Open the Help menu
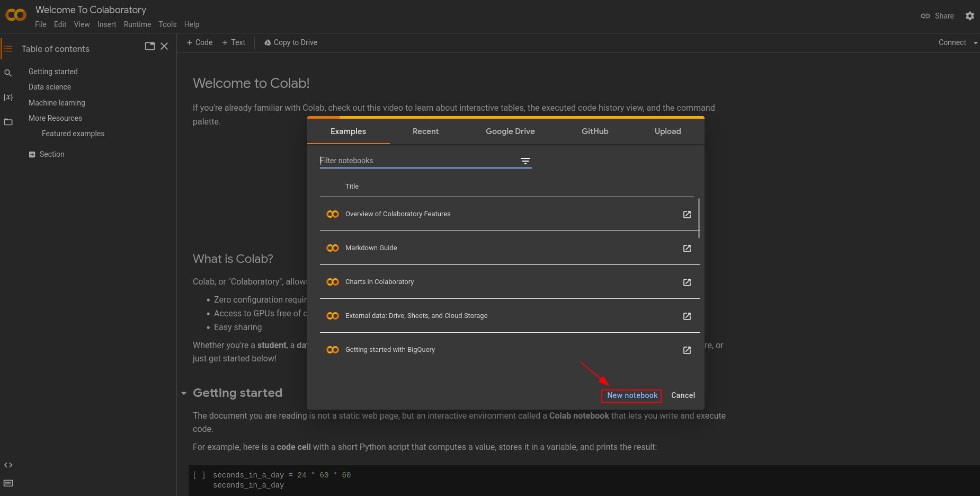980x496 pixels. (x=192, y=24)
